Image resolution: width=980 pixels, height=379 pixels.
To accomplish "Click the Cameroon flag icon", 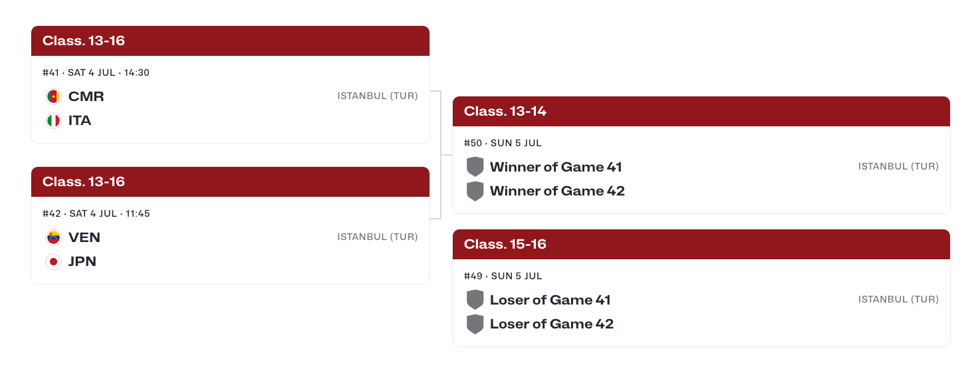I will coord(53,96).
